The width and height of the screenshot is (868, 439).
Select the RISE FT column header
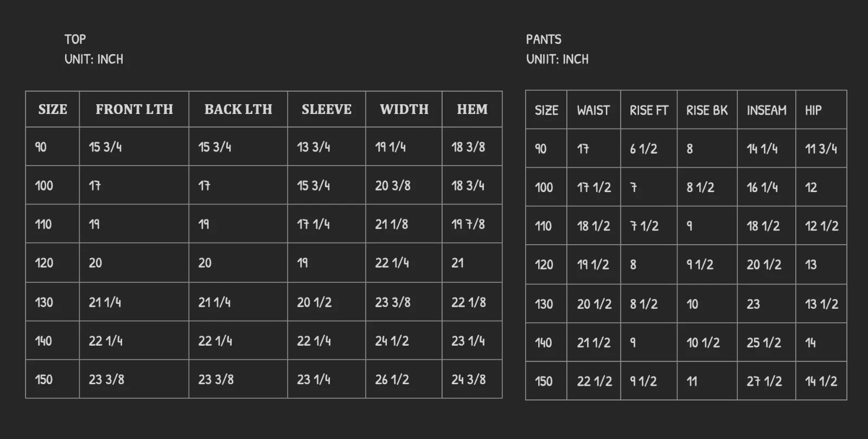coord(649,111)
